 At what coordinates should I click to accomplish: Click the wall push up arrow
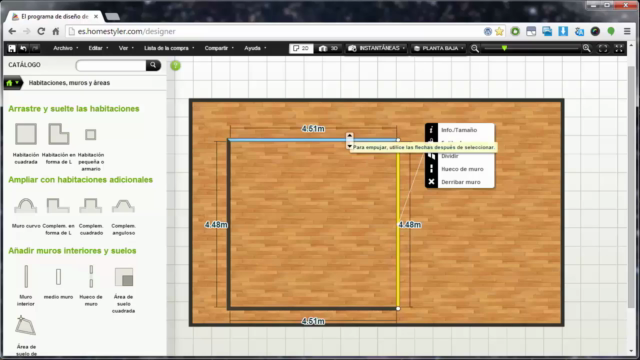(x=349, y=135)
